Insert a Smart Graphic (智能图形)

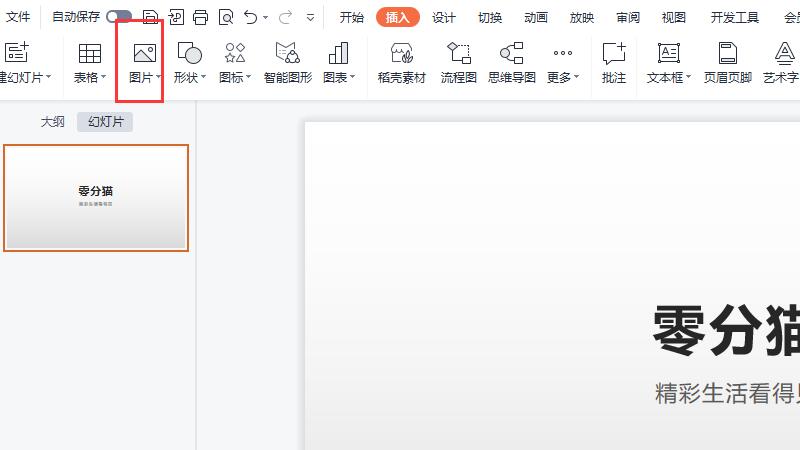point(288,62)
